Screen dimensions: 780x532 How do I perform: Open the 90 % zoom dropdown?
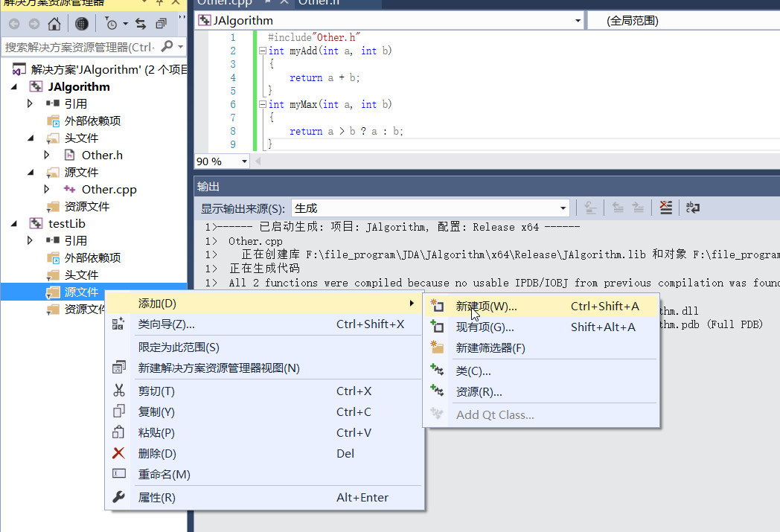point(244,161)
